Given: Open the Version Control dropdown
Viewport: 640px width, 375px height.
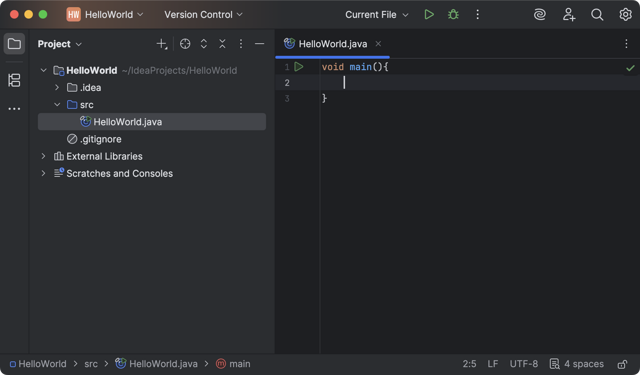Looking at the screenshot, I should click(x=203, y=15).
